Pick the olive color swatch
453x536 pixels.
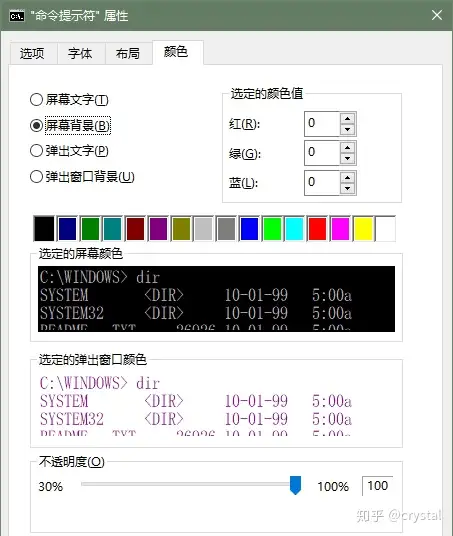pos(181,228)
